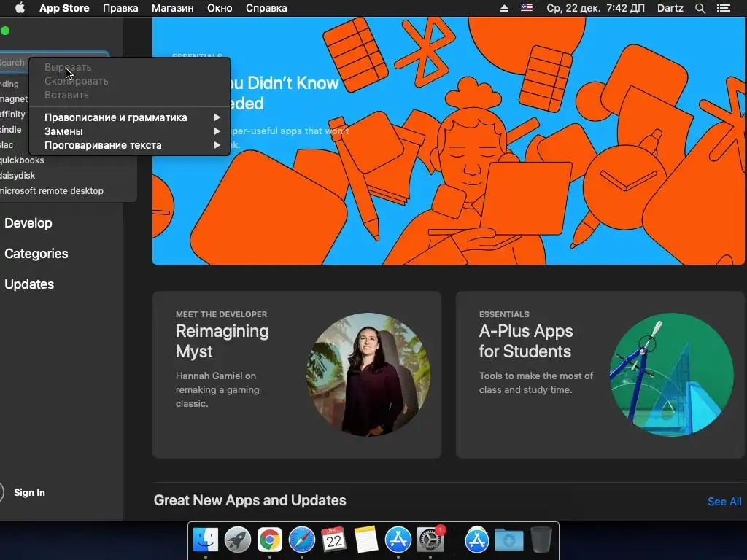
Task: Open System Preferences with badge
Action: (430, 540)
